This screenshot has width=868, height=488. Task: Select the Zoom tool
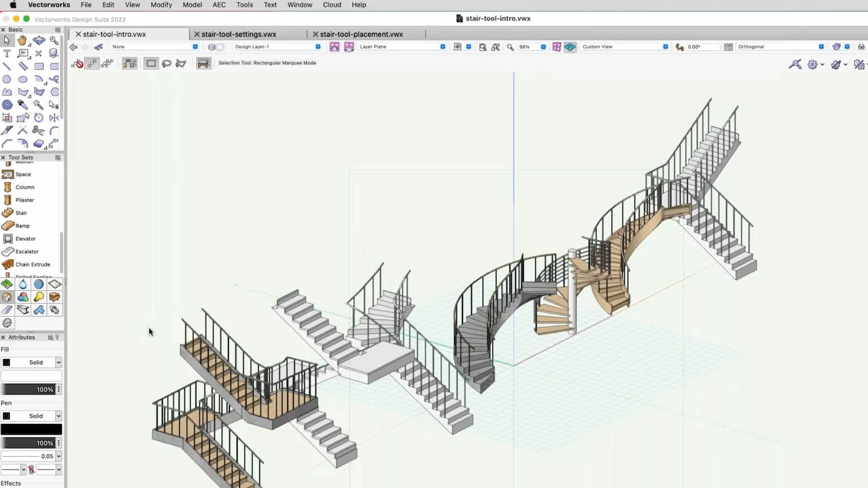pyautogui.click(x=54, y=40)
